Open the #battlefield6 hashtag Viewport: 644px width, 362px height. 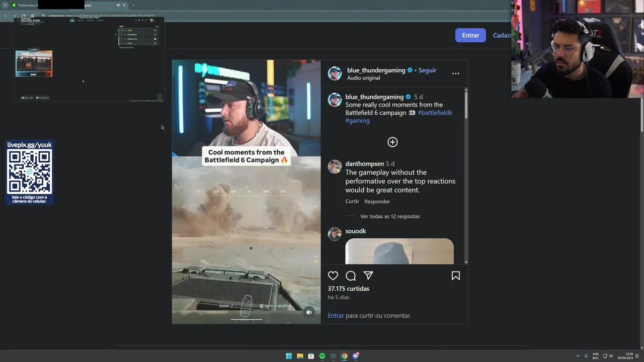coord(435,113)
